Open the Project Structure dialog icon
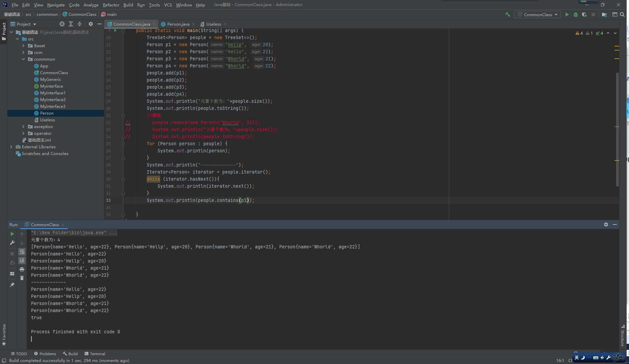Screen dimensions: 629x364 (604, 14)
